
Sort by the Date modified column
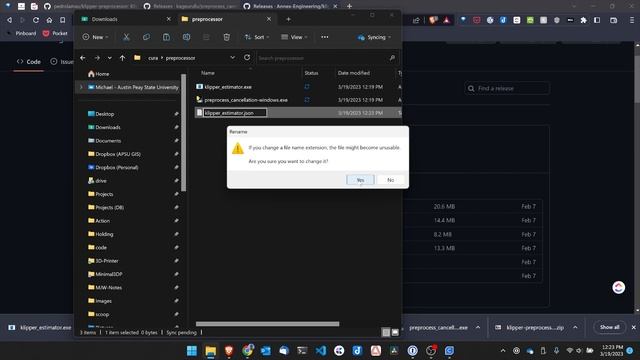[x=353, y=73]
